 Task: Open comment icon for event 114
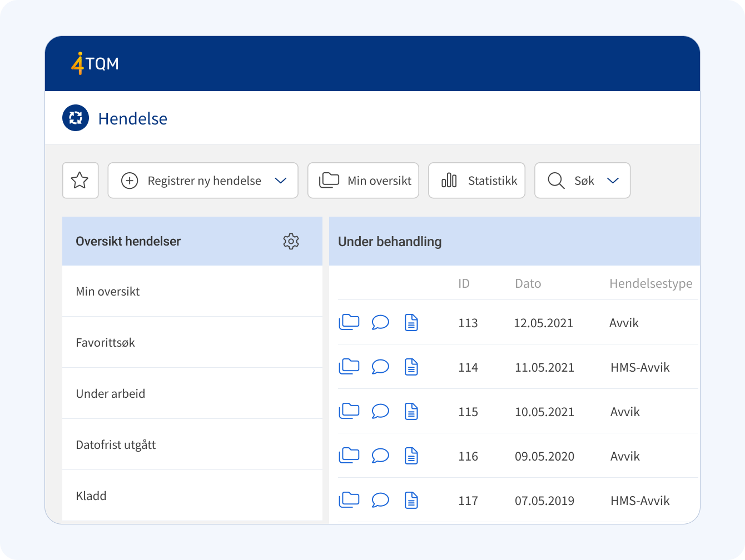point(380,367)
